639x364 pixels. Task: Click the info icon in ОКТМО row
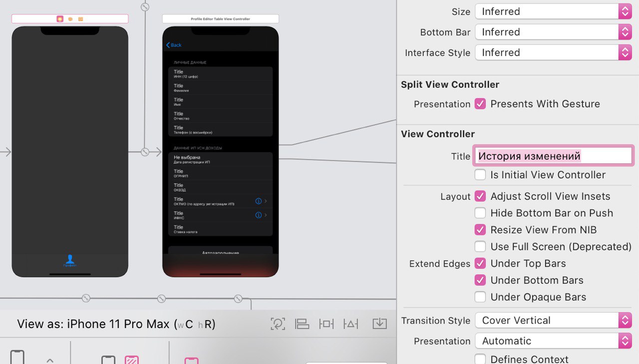[259, 201]
